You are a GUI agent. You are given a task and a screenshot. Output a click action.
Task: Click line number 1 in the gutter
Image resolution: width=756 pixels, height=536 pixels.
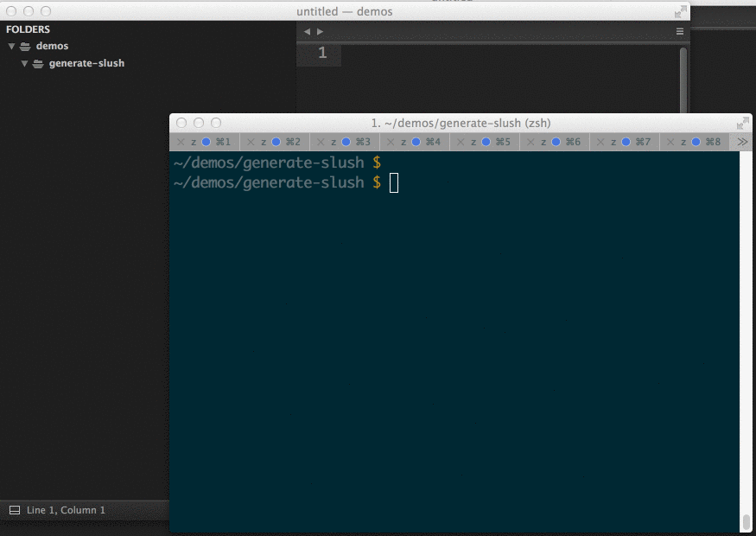point(322,53)
